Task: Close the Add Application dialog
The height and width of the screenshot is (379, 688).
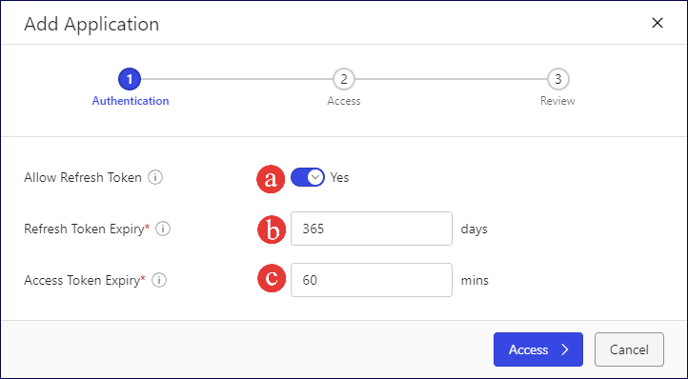Action: click(x=657, y=23)
